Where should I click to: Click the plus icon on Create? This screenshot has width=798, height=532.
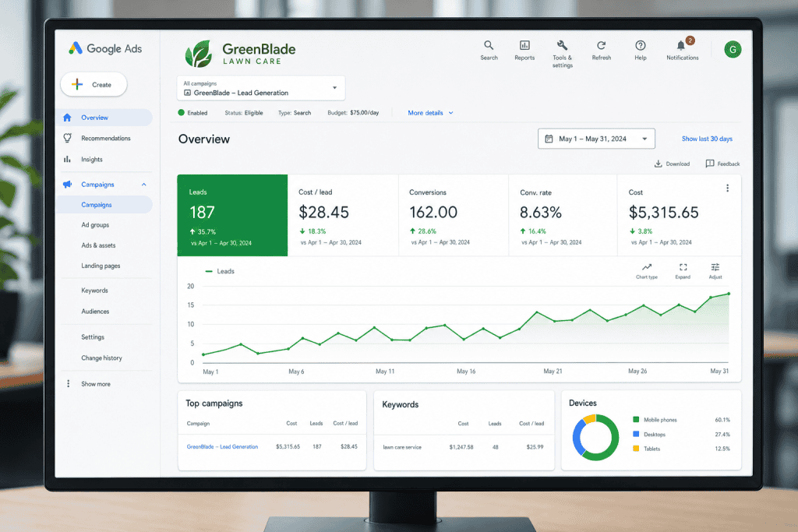pos(77,84)
